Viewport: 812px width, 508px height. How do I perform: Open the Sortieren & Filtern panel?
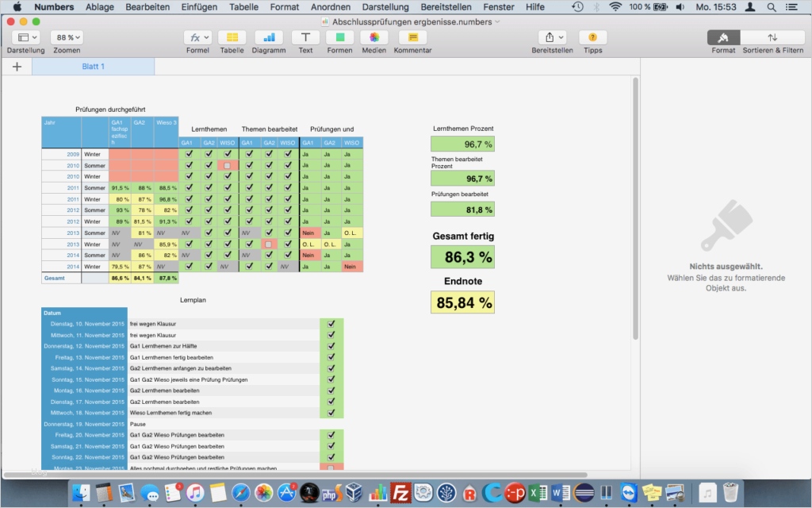click(772, 37)
